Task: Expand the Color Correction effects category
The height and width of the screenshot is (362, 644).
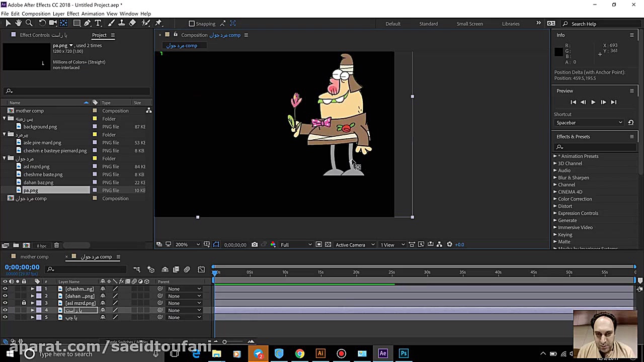Action: [x=555, y=199]
